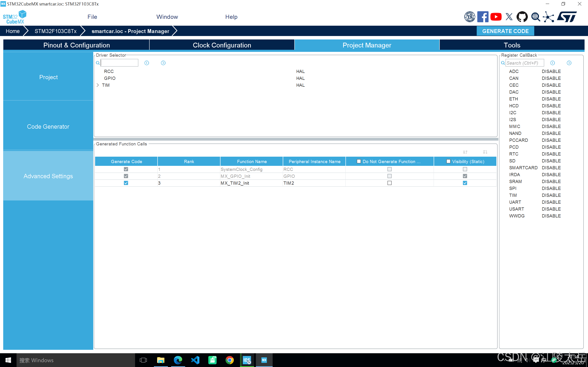Viewport: 588px width, 367px height.
Task: Click the X social icon
Action: click(509, 17)
